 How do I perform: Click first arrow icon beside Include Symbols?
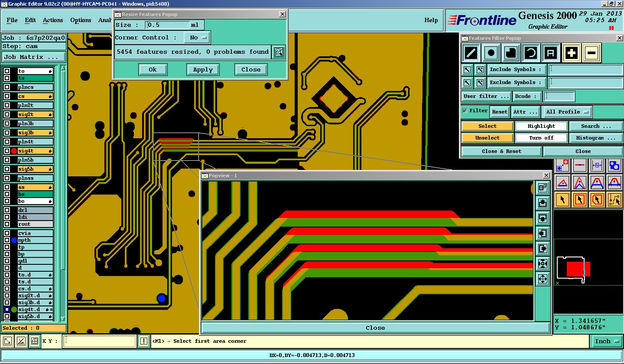coord(467,70)
